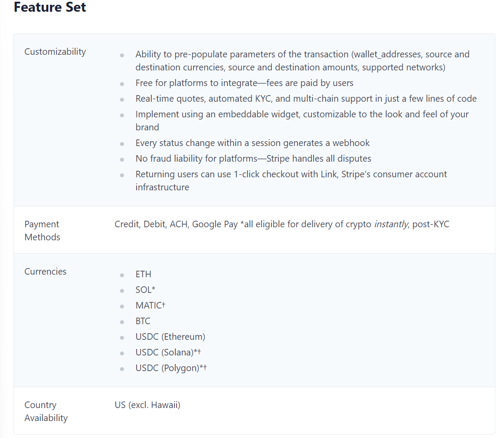Screen dimensions: 504x438
Task: Select the Payment Methods row label
Action: click(42, 231)
